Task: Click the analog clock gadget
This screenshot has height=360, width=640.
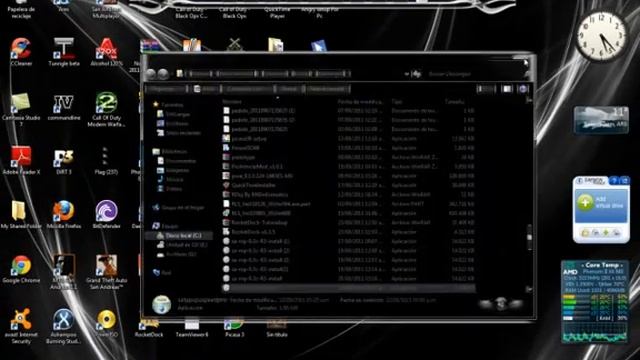Action: [601, 36]
